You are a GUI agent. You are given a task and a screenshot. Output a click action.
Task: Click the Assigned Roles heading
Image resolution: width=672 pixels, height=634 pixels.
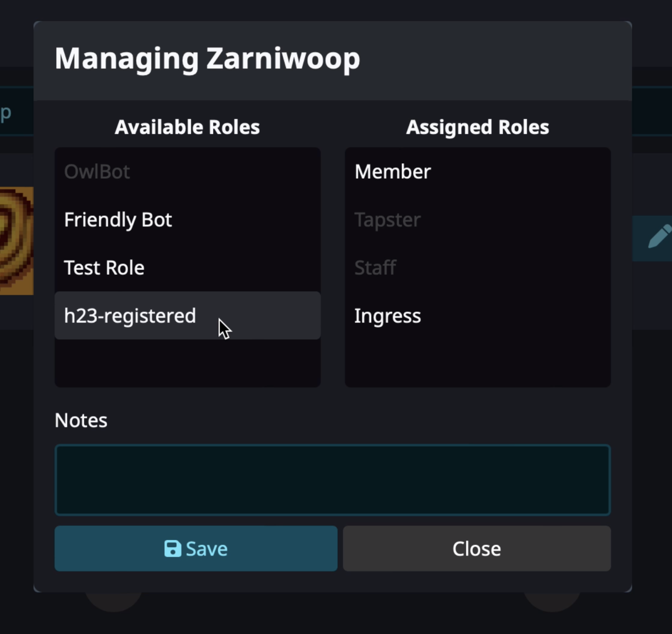pyautogui.click(x=478, y=127)
